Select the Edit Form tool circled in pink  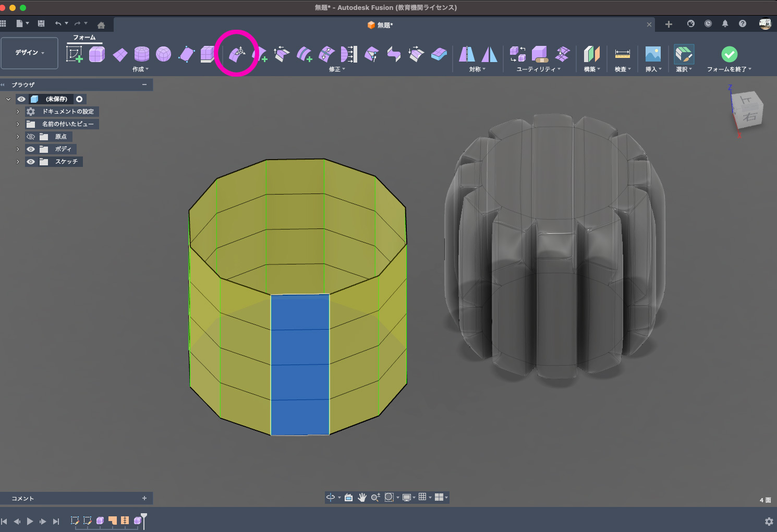click(237, 54)
